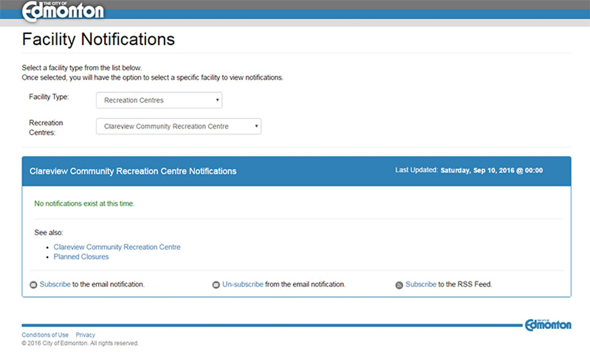Viewport: 590px width, 364px height.
Task: Click the No notifications exist message
Action: click(84, 204)
